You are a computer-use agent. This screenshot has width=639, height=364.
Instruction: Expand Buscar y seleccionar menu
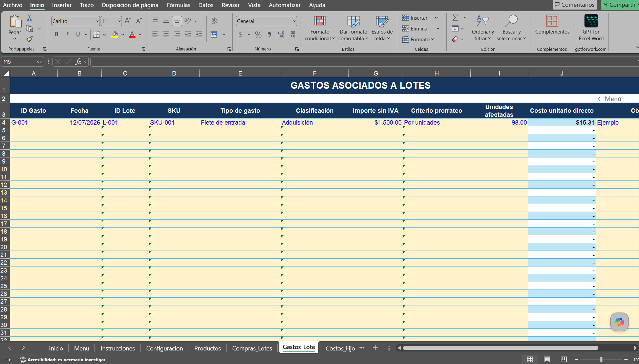(511, 28)
